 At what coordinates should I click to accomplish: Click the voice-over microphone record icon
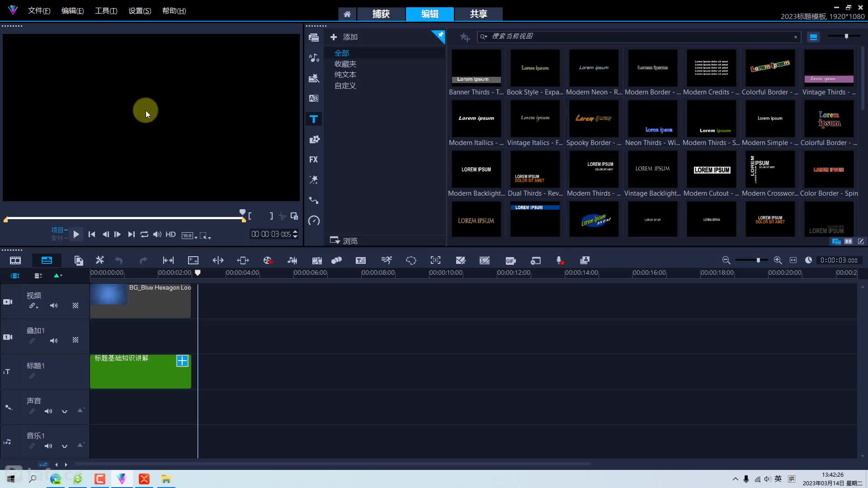(x=559, y=260)
